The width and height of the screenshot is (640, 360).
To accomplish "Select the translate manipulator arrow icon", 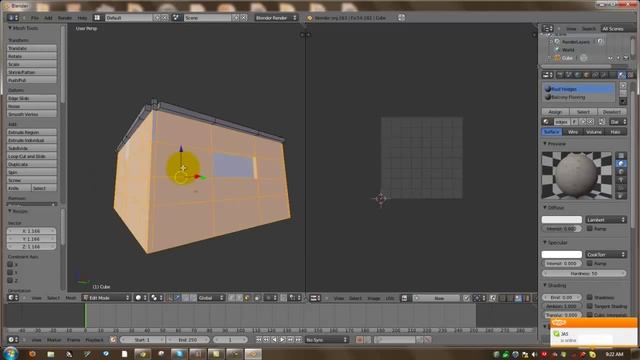I will click(177, 298).
